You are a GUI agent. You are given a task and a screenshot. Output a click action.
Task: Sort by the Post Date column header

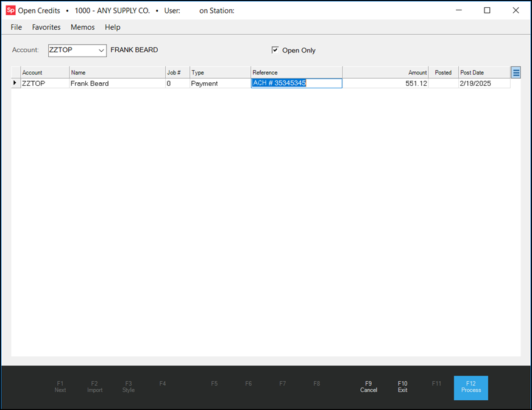click(x=483, y=72)
